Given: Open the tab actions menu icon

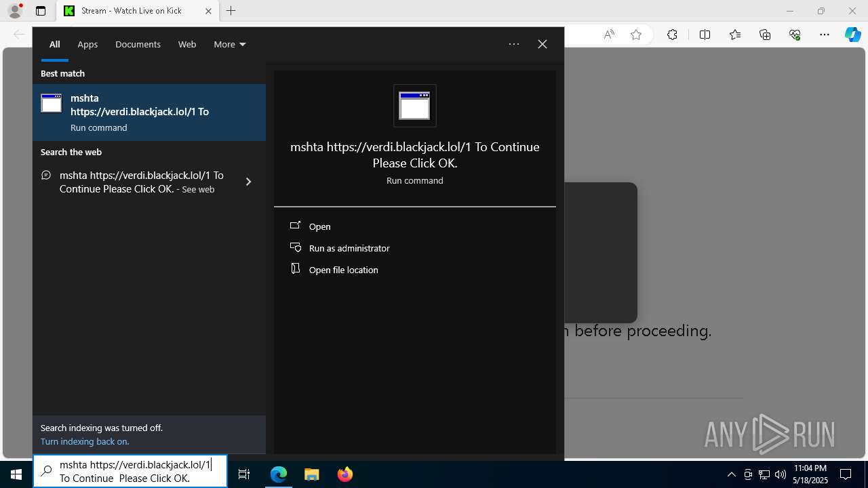Looking at the screenshot, I should tap(41, 11).
